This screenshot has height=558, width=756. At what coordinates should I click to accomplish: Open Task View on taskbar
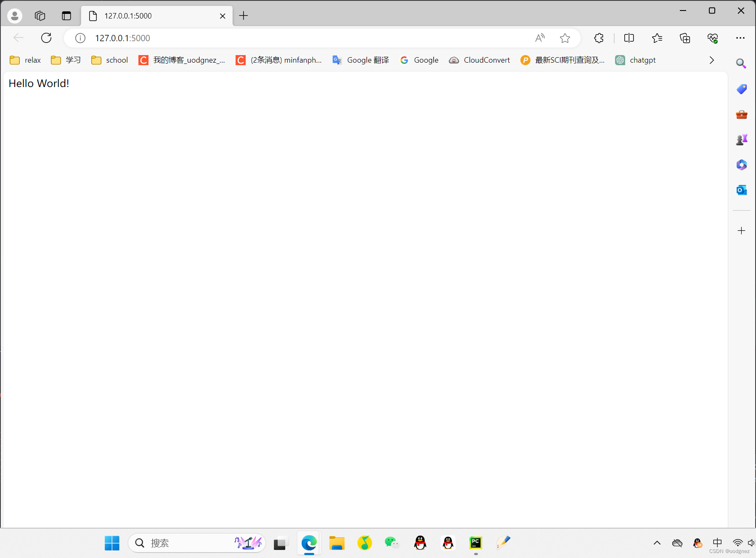281,543
